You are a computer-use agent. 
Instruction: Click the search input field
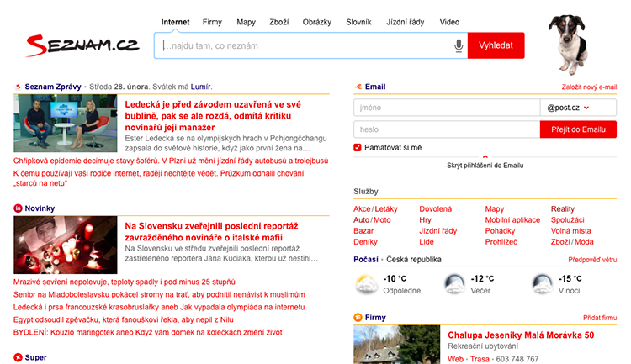(x=303, y=45)
